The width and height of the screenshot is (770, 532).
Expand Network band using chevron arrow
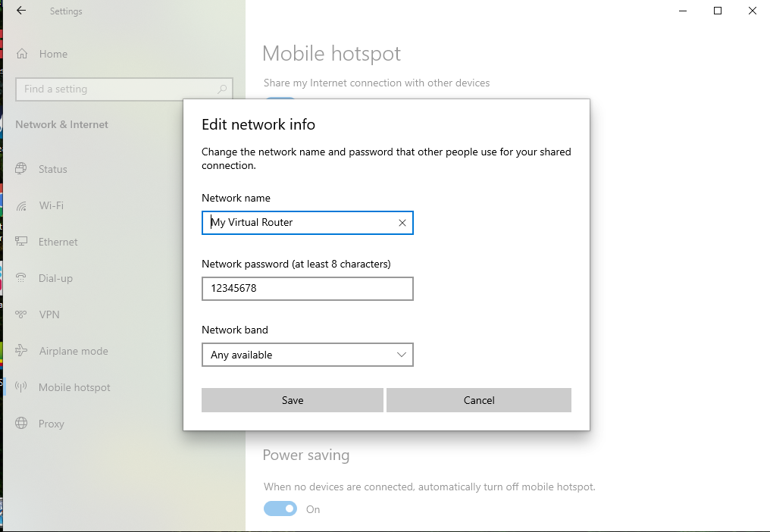[402, 355]
